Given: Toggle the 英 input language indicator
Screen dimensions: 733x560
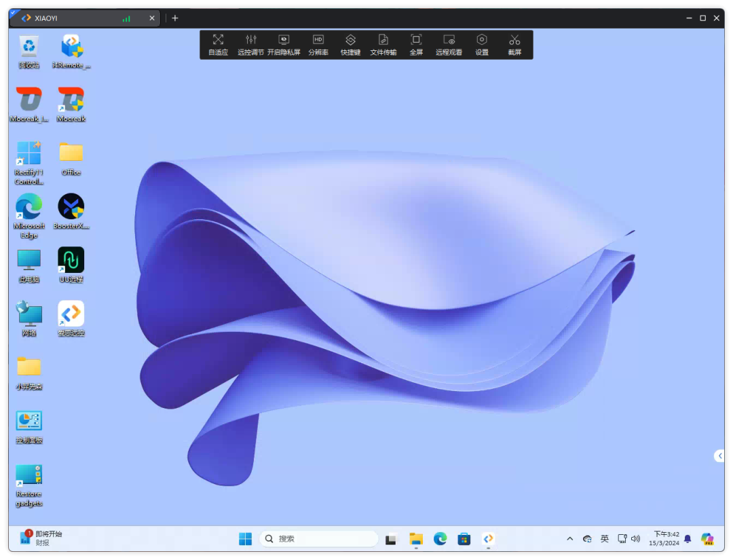Looking at the screenshot, I should click(x=605, y=539).
